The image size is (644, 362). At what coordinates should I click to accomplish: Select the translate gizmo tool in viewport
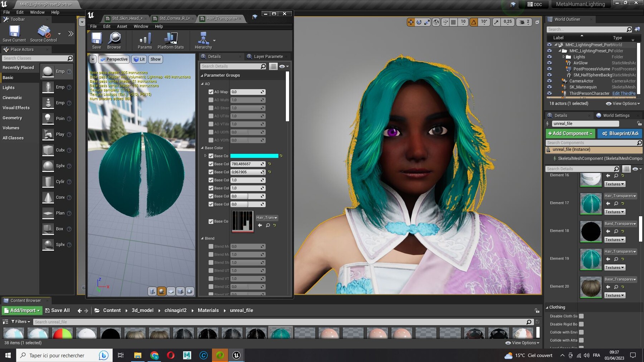[410, 22]
